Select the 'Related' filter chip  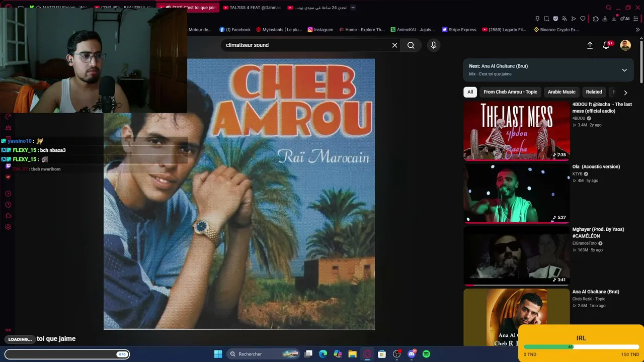tap(594, 92)
